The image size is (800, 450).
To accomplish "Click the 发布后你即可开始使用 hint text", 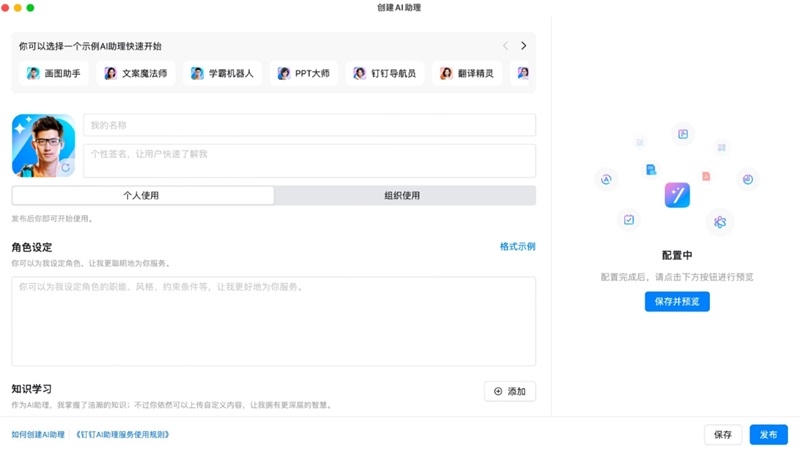I will click(x=52, y=219).
